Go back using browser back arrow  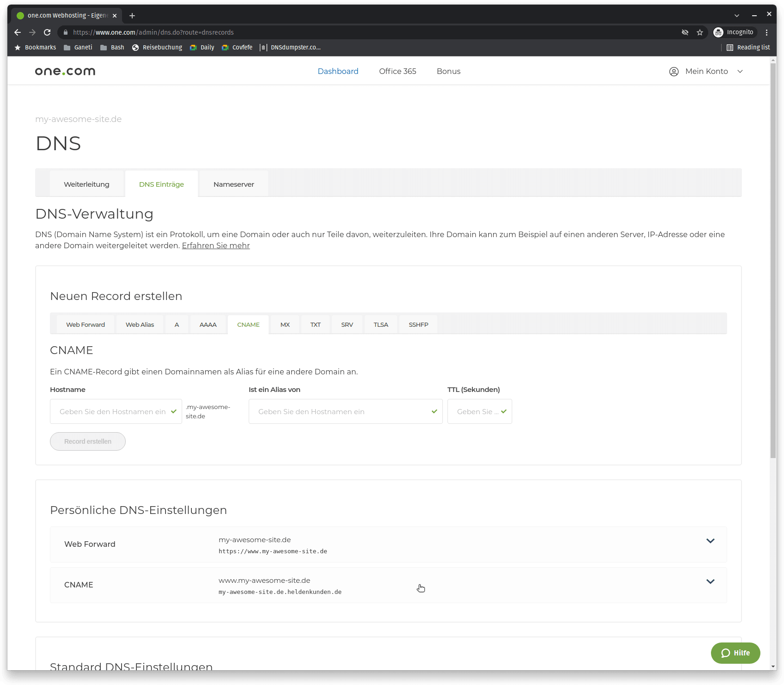point(18,32)
